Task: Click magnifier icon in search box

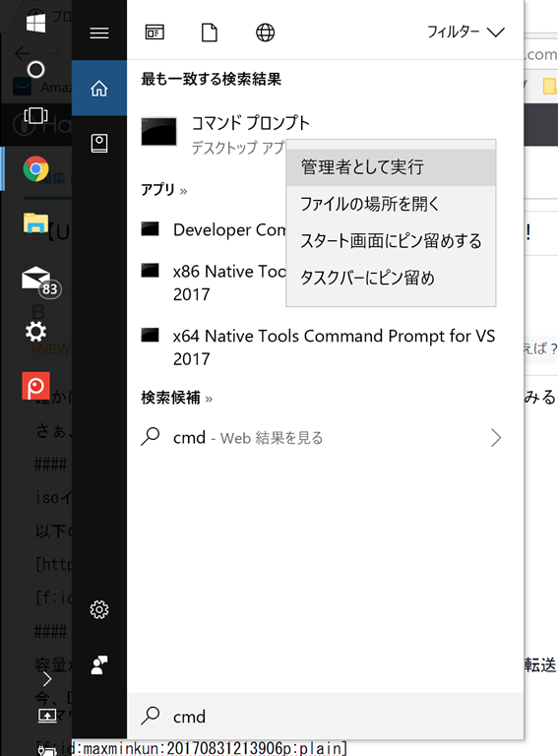Action: coord(151,716)
